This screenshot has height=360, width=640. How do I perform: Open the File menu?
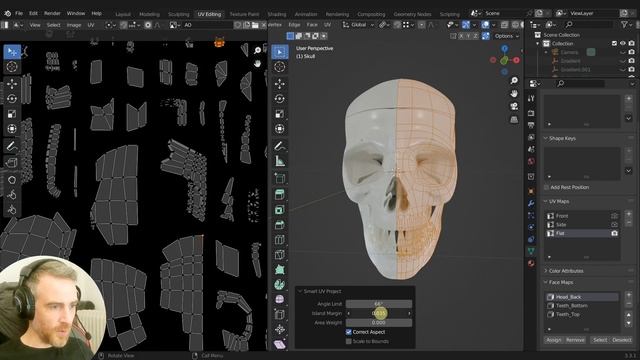click(x=19, y=13)
